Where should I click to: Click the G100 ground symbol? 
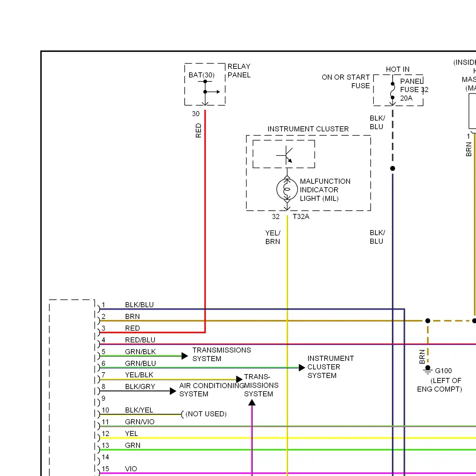pos(428,370)
